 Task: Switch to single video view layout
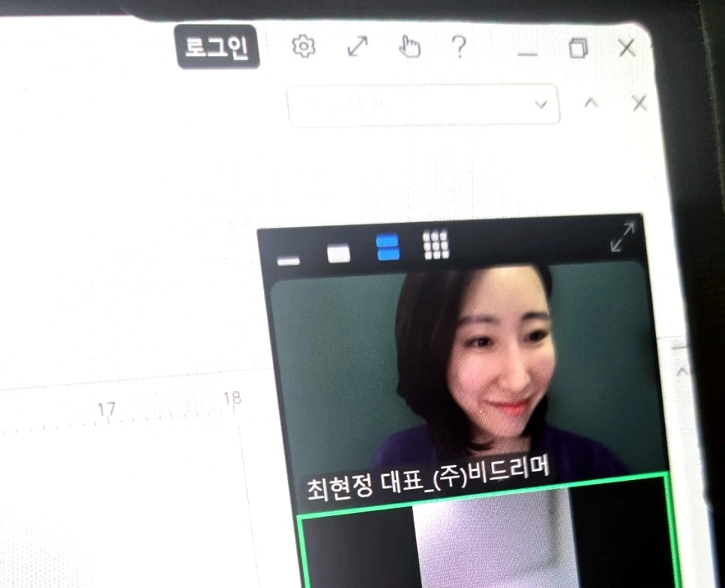[x=338, y=254]
